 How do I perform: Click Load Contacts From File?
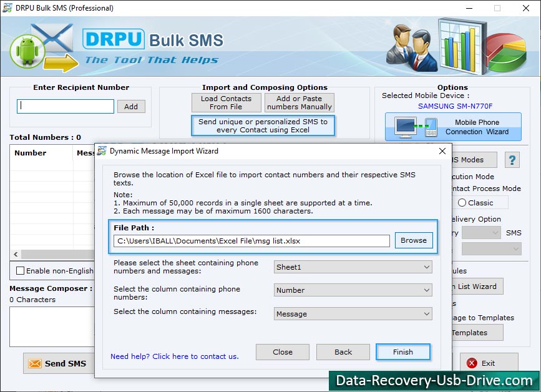226,102
